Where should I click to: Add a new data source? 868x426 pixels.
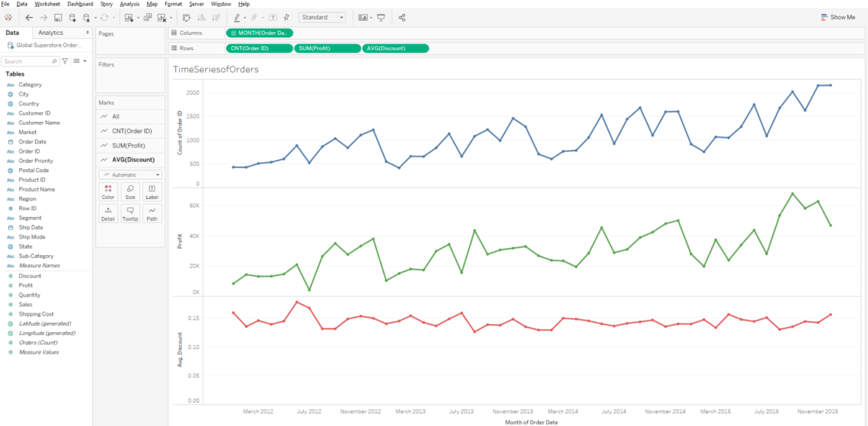72,17
